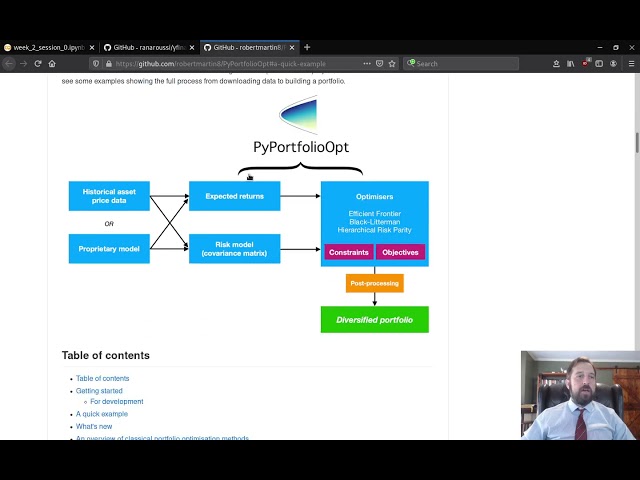Click the padlock site security icon

[x=109, y=64]
